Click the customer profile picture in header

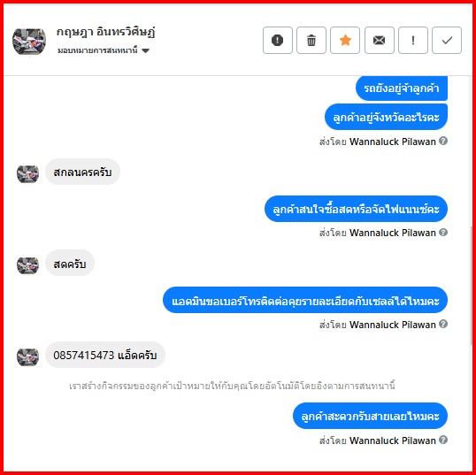click(29, 41)
